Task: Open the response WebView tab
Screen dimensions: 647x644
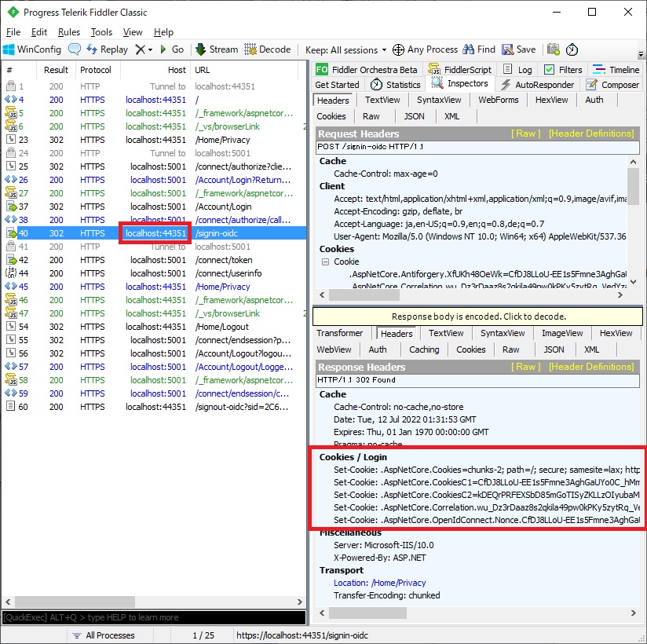Action: [x=334, y=349]
